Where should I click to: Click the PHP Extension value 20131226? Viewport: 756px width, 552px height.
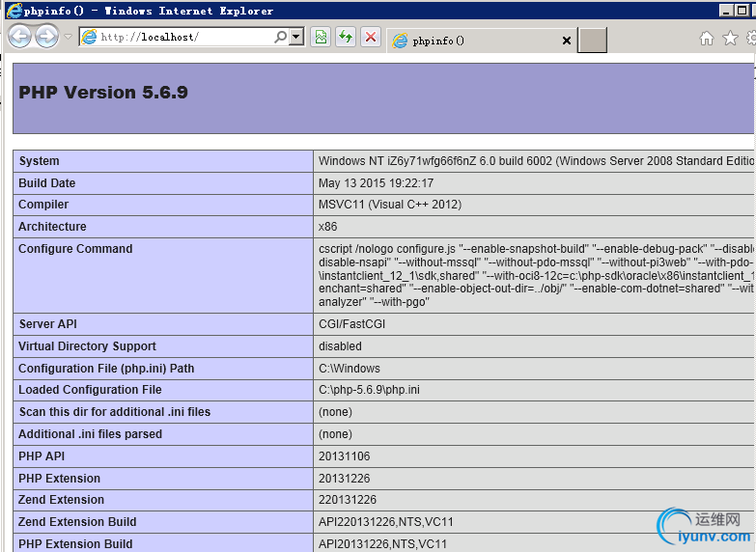point(345,479)
